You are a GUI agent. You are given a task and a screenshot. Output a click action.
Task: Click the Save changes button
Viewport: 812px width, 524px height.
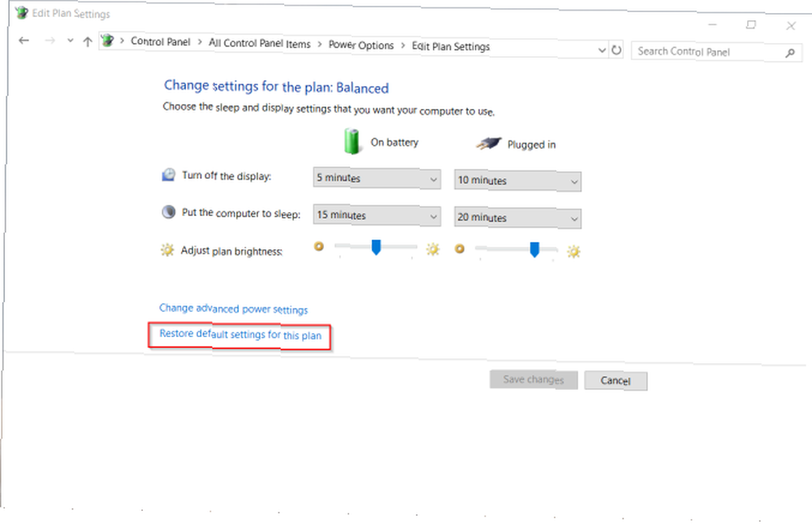coord(533,379)
